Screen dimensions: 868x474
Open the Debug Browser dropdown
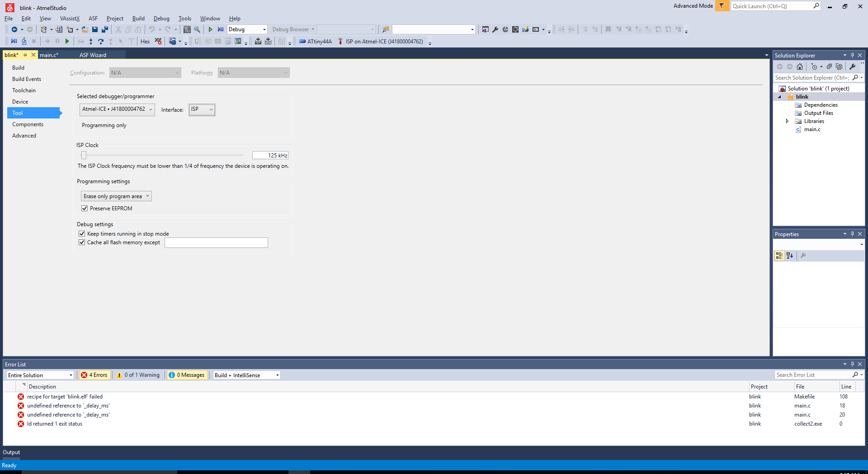click(x=293, y=29)
